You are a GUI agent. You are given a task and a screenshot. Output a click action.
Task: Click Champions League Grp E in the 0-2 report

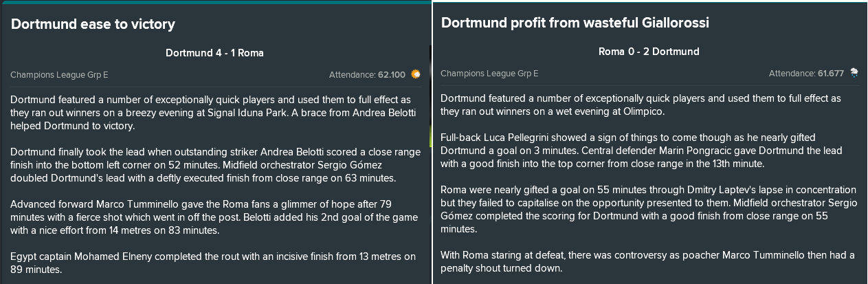click(x=489, y=73)
